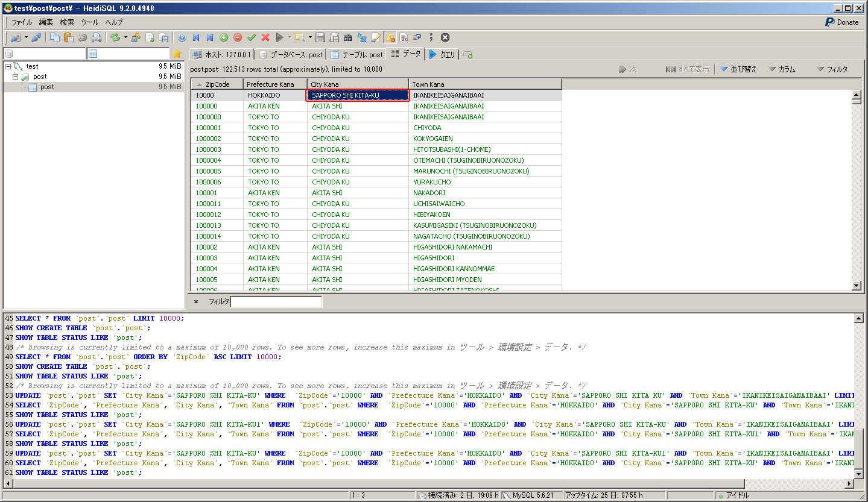Click the Donate button
Image resolution: width=868 pixels, height=502 pixels.
(841, 22)
